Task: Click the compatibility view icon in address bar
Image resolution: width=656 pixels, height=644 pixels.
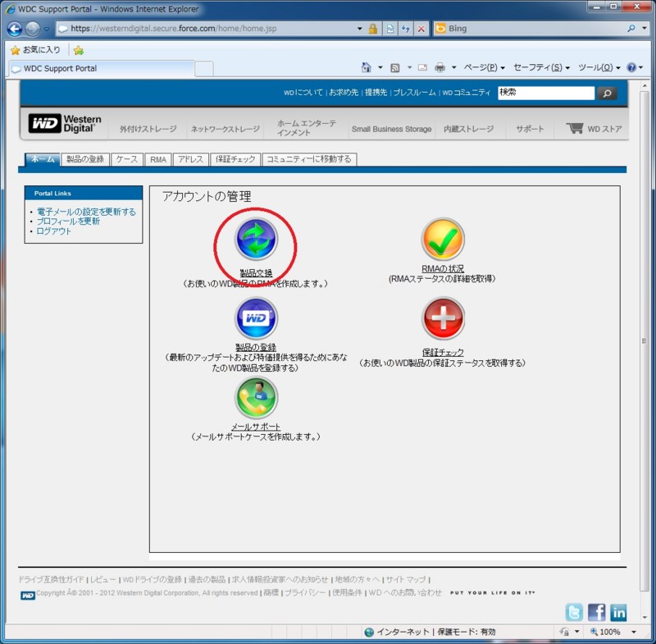Action: 390,29
